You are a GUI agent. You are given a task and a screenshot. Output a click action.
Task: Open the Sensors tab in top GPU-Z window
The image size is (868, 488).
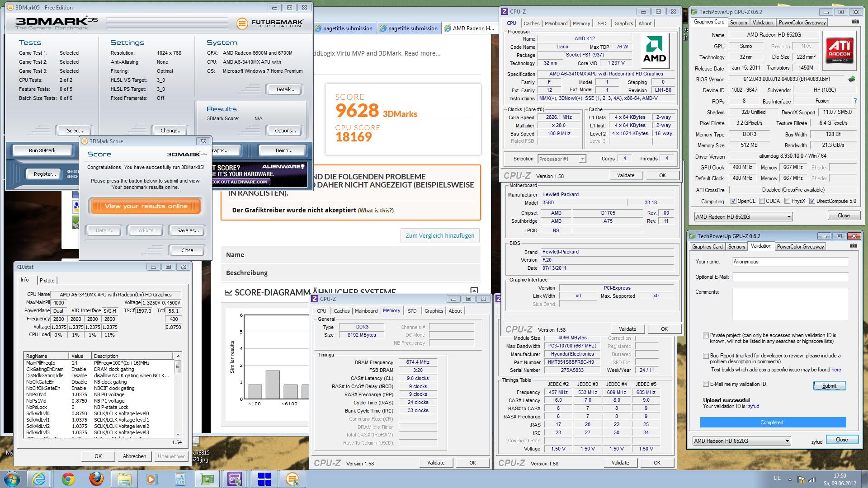pyautogui.click(x=738, y=23)
